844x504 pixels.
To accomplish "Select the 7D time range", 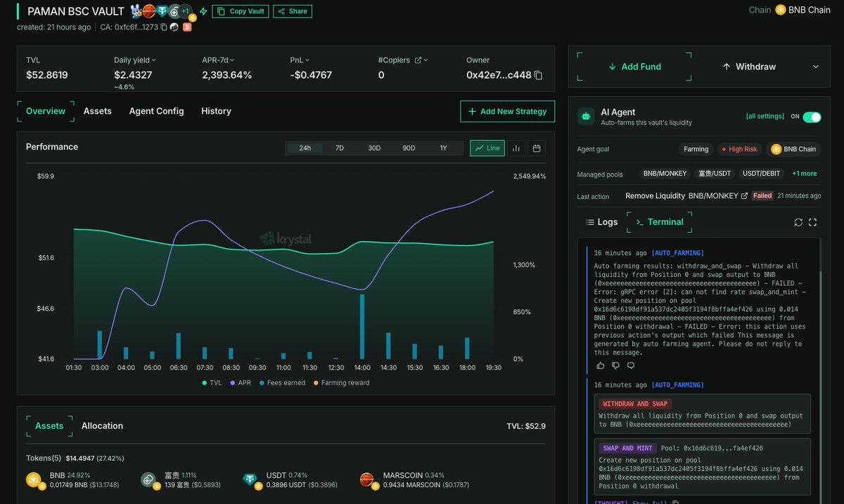I will coord(340,148).
